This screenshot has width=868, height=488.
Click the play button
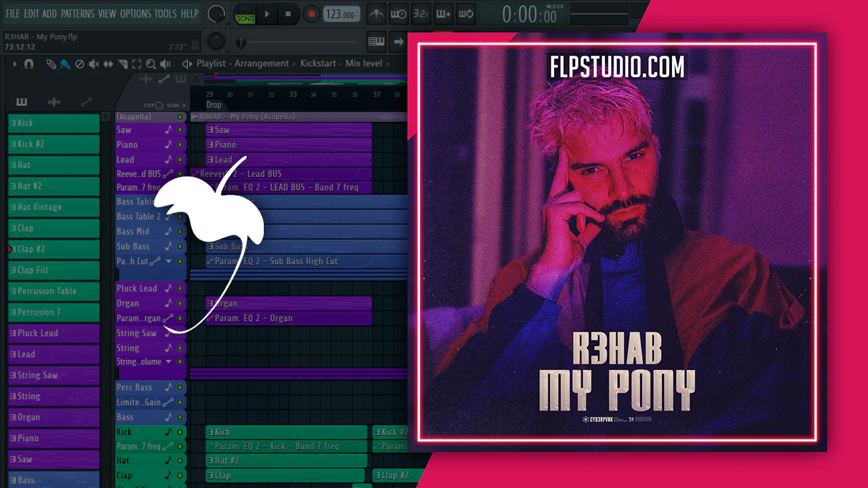point(267,14)
